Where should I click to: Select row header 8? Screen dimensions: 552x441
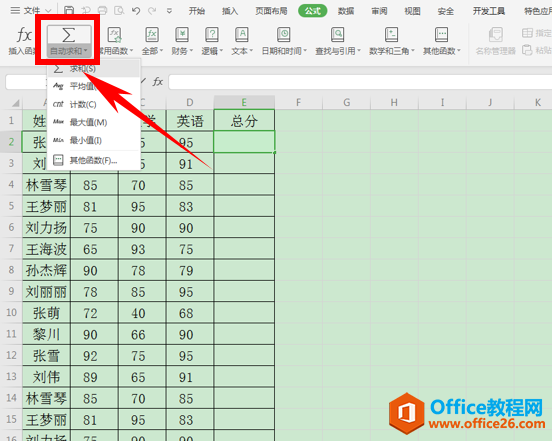pos(11,270)
